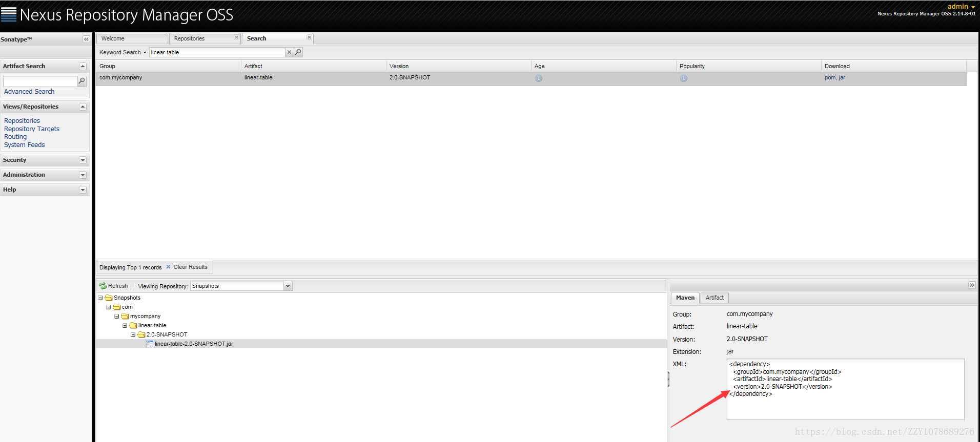
Task: Collapse the artifact detail panel with double-arrow icon
Action: [x=972, y=285]
